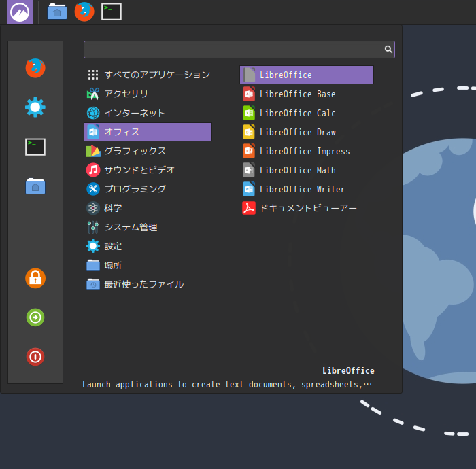
Task: Open system settings gear in favorites sidebar
Action: click(x=35, y=107)
